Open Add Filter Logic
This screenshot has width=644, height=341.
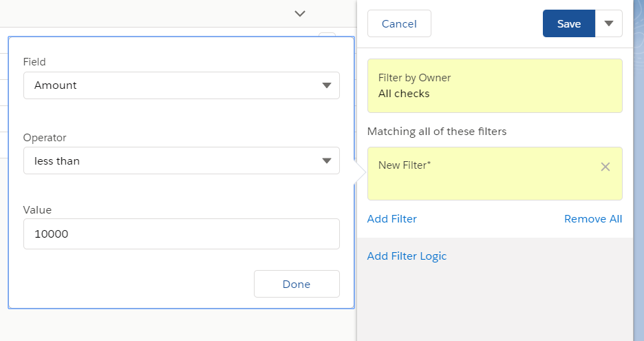point(407,256)
